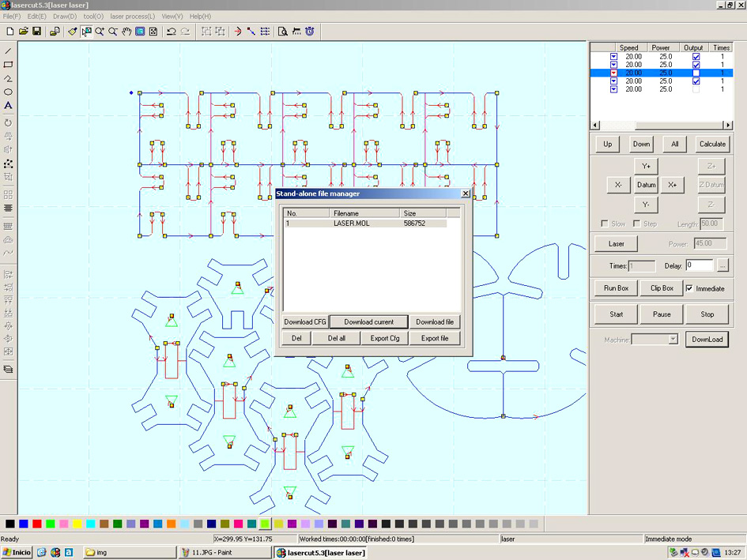This screenshot has height=560, width=747.
Task: Pick the black color swatch in palette
Action: click(10, 524)
